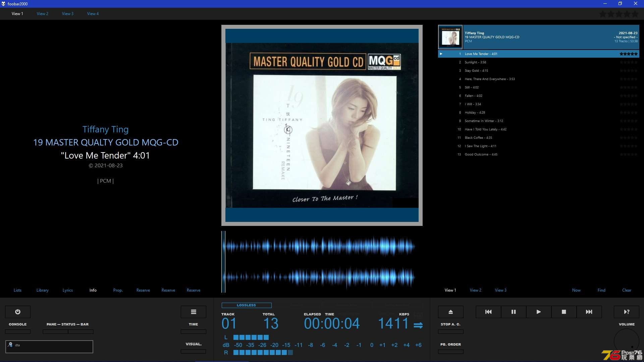Select track 3 Stay Gold - 4:15

(539, 71)
